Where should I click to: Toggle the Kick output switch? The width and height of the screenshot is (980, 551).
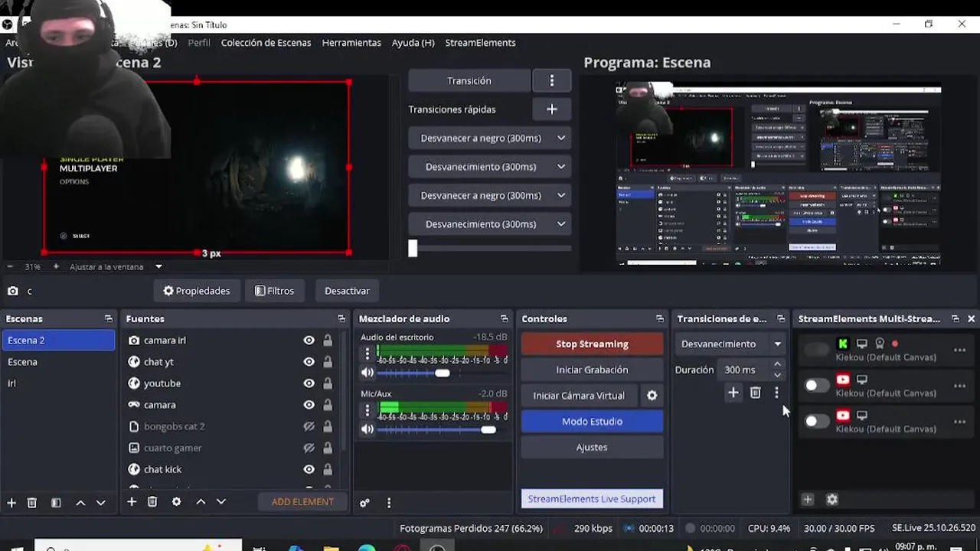pos(817,350)
